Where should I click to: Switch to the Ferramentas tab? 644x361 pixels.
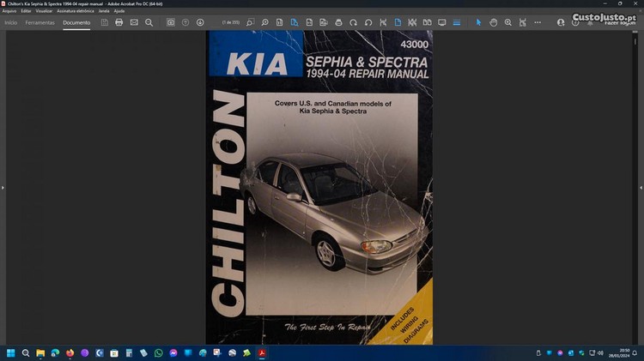[x=39, y=22]
